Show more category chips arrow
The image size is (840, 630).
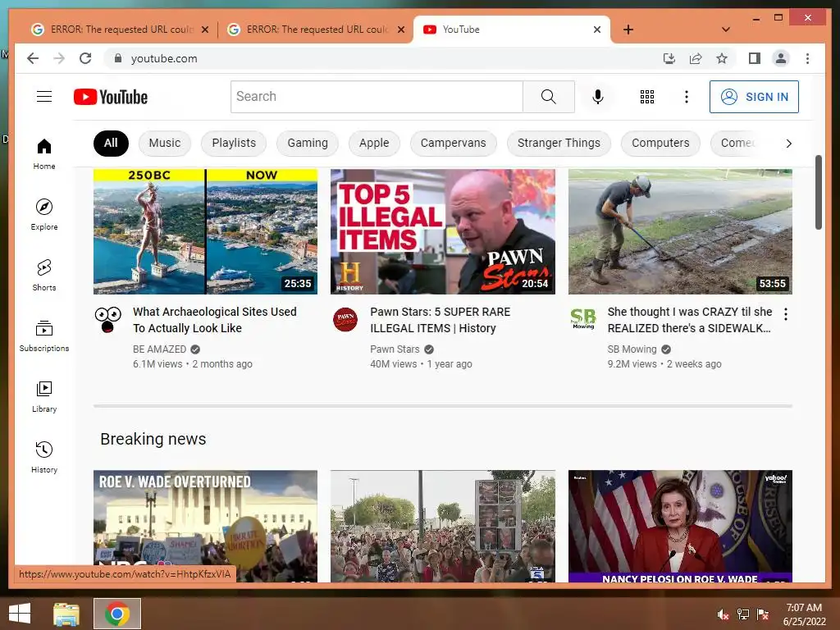tap(788, 143)
